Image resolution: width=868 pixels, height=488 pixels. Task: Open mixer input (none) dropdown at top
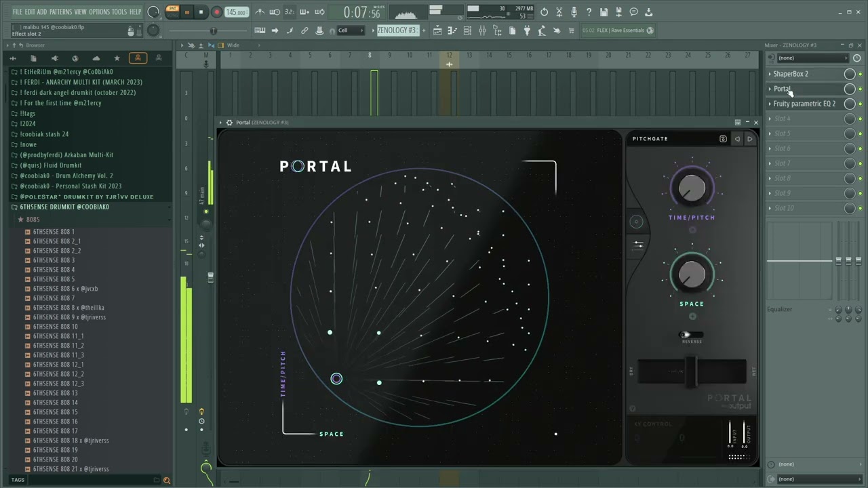(x=812, y=58)
